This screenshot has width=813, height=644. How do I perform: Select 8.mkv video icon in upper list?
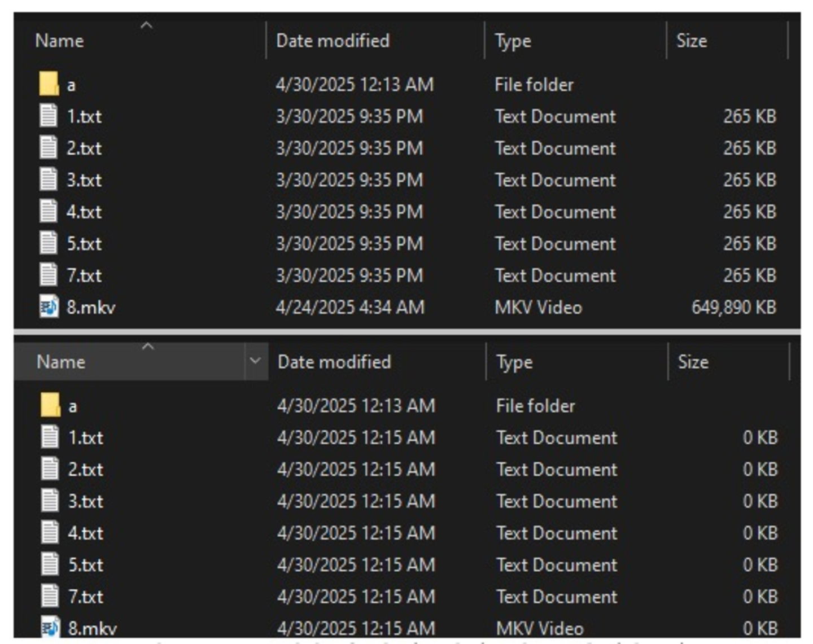[x=49, y=306]
